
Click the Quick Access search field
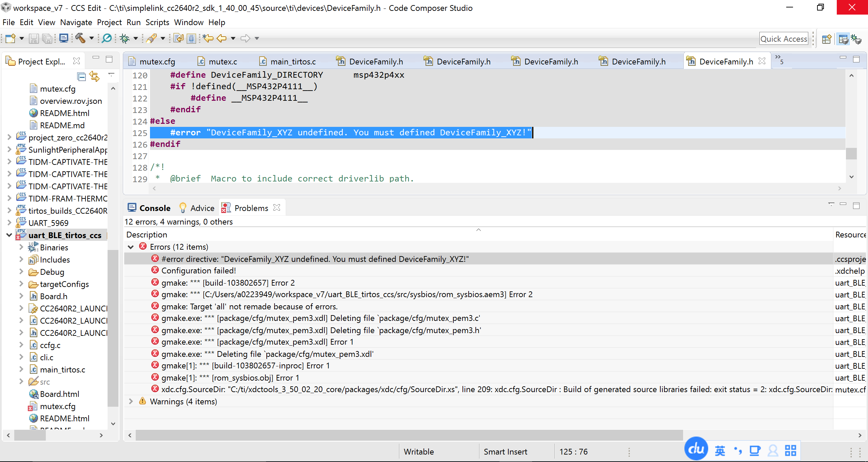click(784, 39)
